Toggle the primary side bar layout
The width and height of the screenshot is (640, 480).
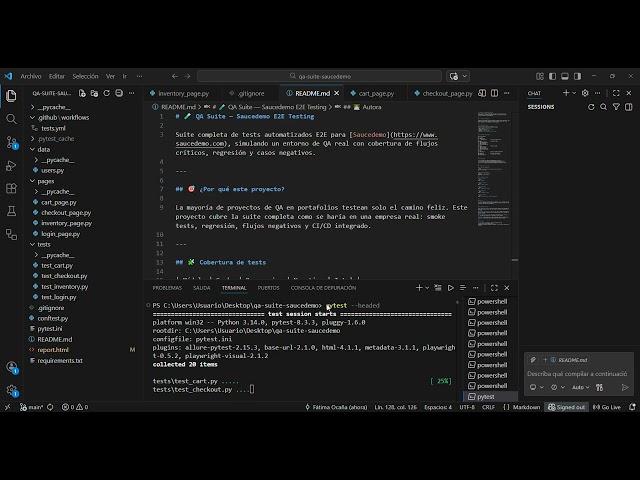tap(552, 76)
